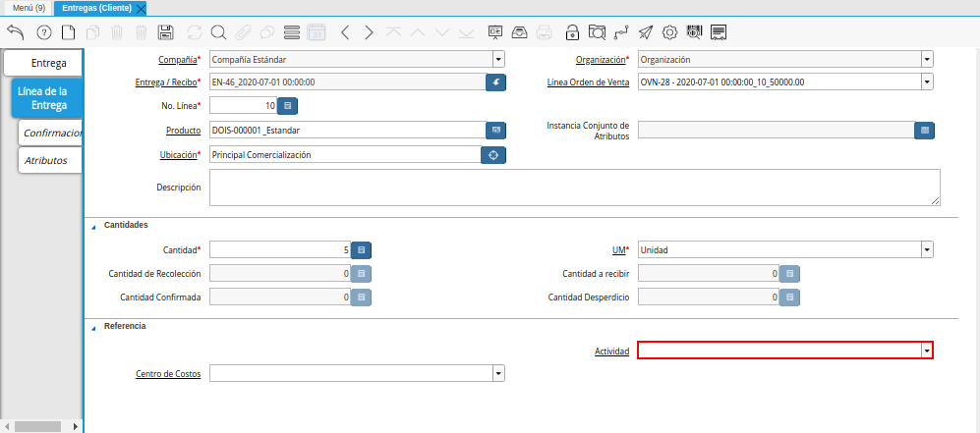
Task: Open Organización dropdown arrow
Action: (927, 60)
